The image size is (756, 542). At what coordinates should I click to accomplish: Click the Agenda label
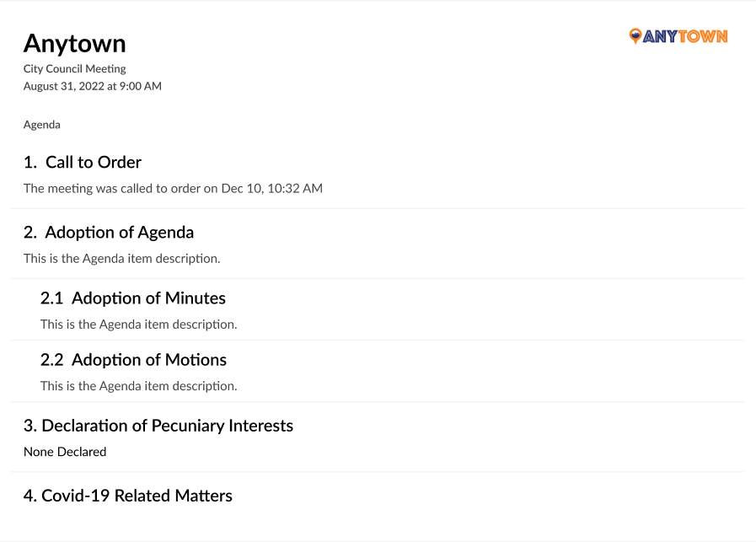(x=42, y=125)
